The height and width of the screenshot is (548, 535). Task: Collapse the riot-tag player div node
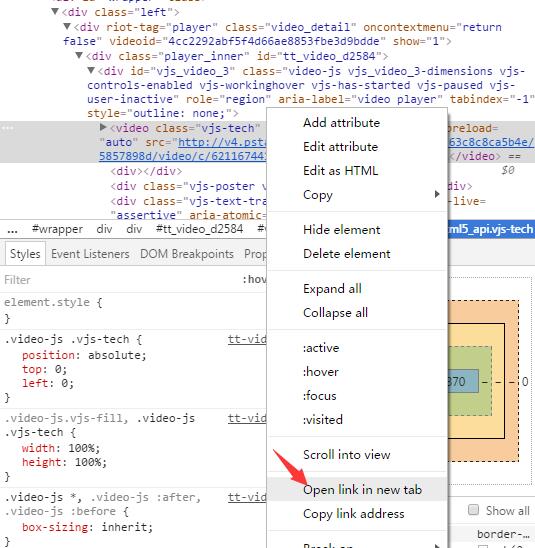click(67, 26)
